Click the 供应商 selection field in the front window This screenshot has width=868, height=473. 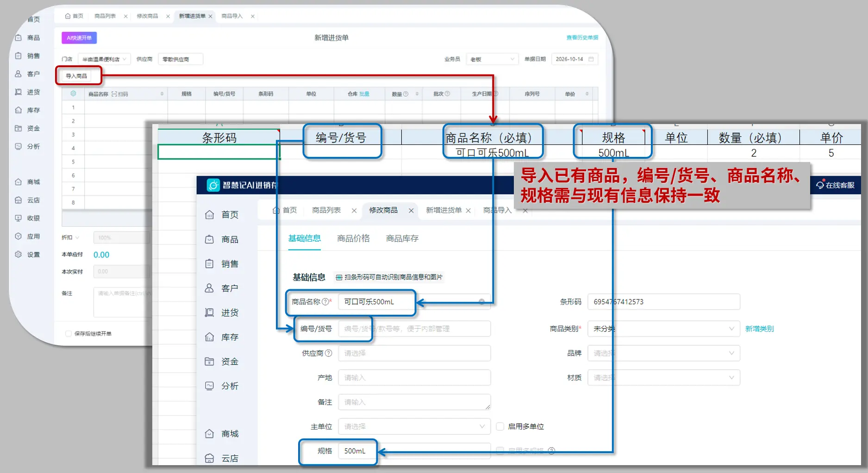[414, 353]
